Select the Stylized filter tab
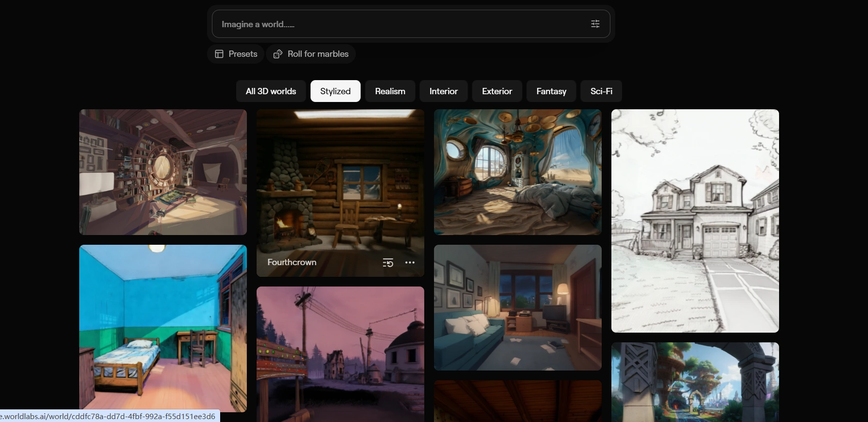This screenshot has height=422, width=868. [x=335, y=91]
